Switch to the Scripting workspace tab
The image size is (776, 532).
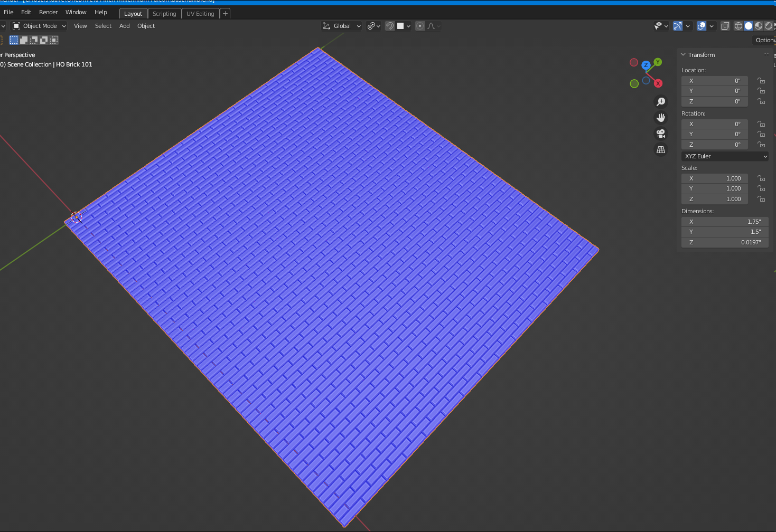(164, 14)
